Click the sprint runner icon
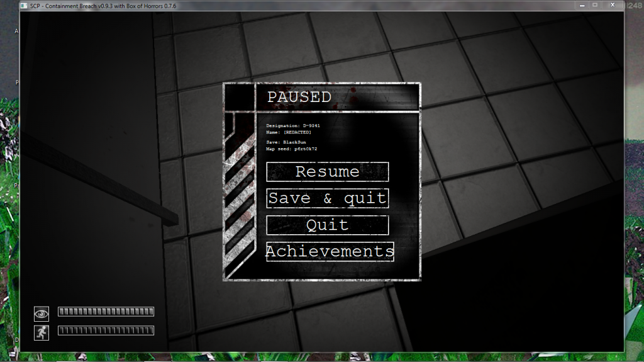This screenshot has width=644, height=362. click(x=41, y=333)
